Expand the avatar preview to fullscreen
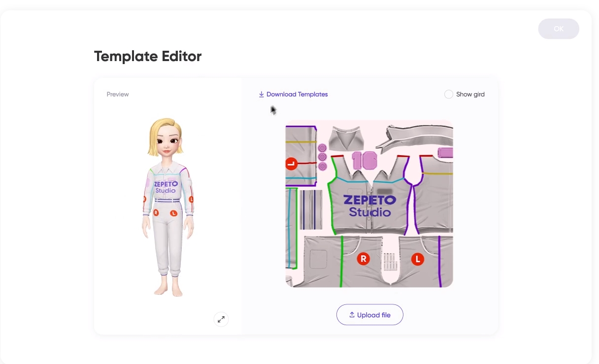 pos(221,319)
